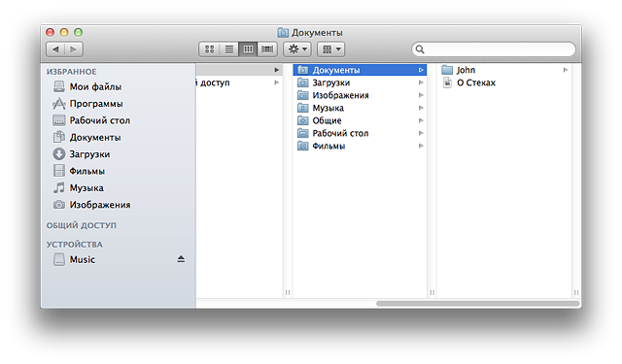Image resolution: width=622 pixels, height=364 pixels.
Task: Select Загрузки folder in column
Action: pyautogui.click(x=360, y=83)
